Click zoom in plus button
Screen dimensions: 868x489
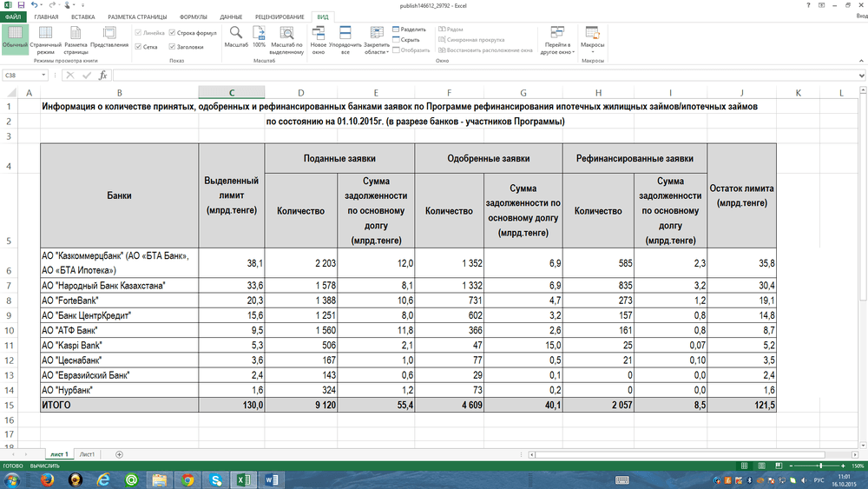[843, 466]
